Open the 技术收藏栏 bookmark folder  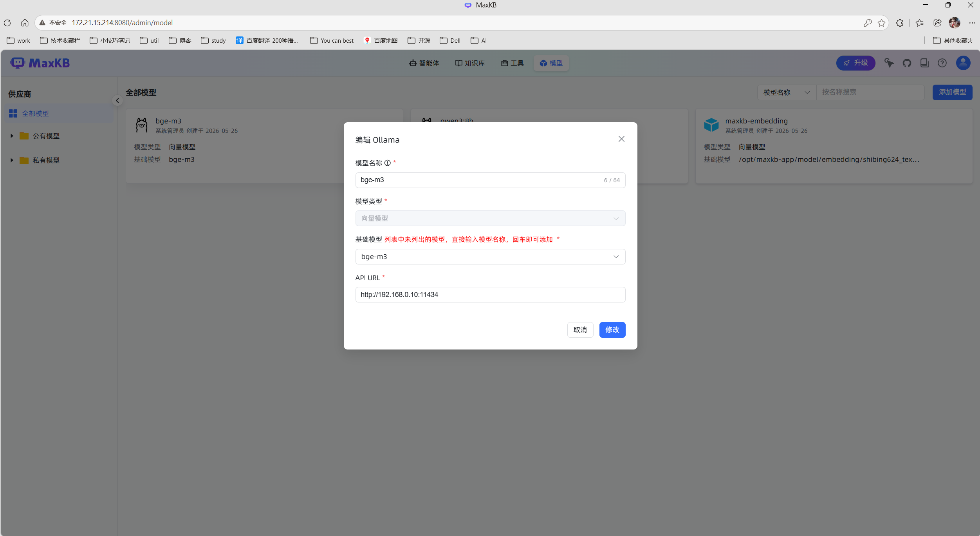(x=60, y=40)
